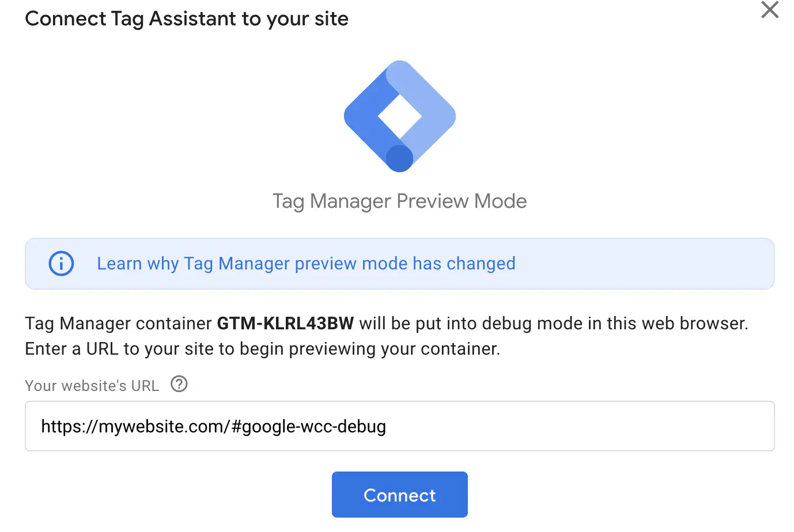Screen dimensions: 794x532
Task: Select the container ID GTM-KLRL43BW text
Action: (285, 324)
